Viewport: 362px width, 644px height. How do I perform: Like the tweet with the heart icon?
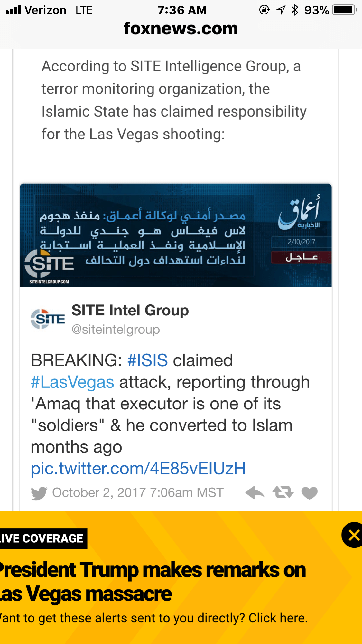[x=310, y=493]
